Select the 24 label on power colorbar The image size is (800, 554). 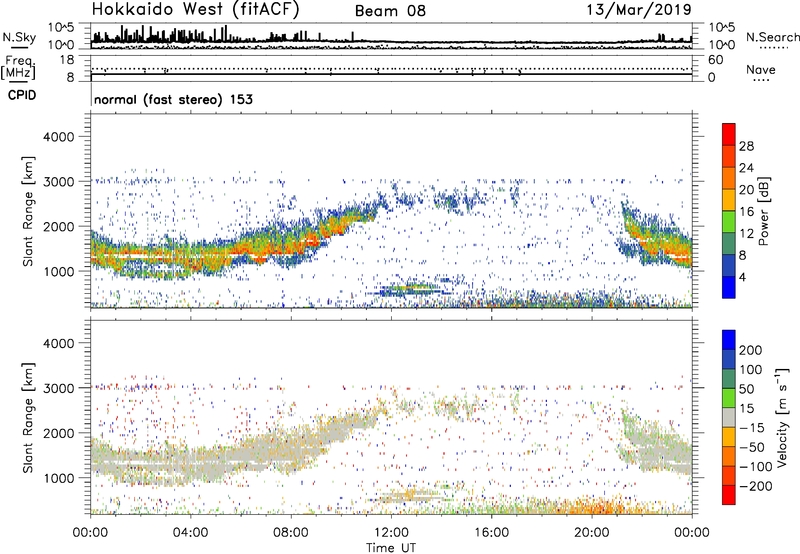(746, 168)
